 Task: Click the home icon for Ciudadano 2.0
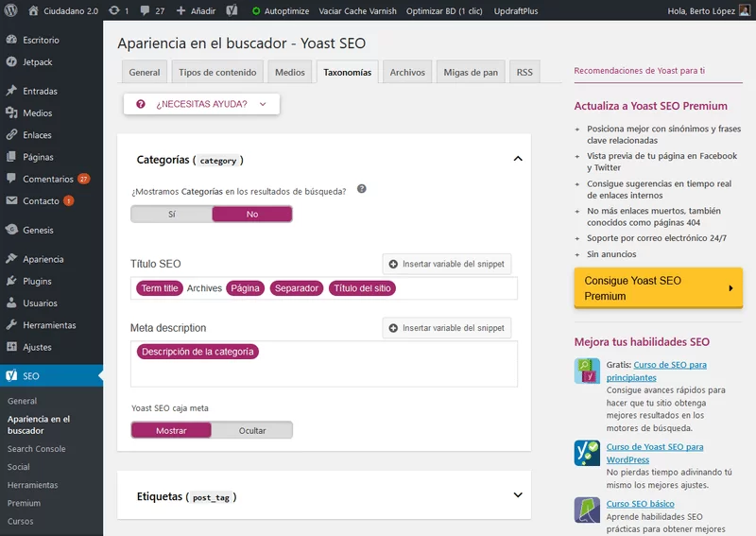coord(33,10)
